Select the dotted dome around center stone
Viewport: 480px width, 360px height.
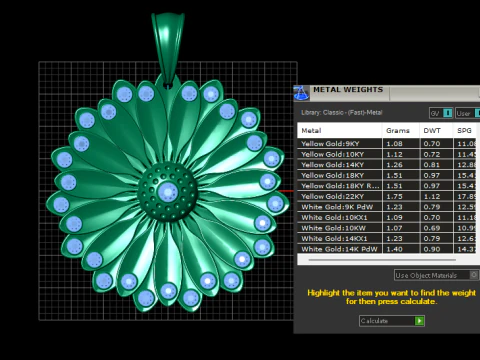click(x=168, y=192)
